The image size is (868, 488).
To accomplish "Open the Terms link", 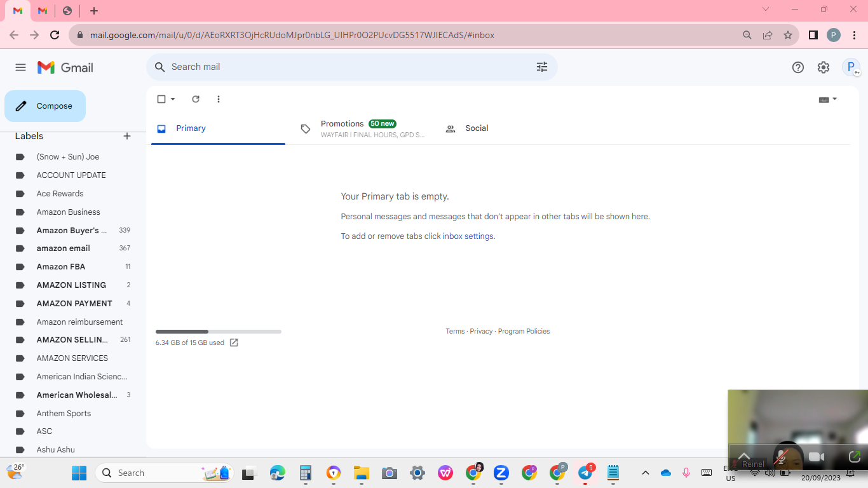I will pyautogui.click(x=455, y=331).
